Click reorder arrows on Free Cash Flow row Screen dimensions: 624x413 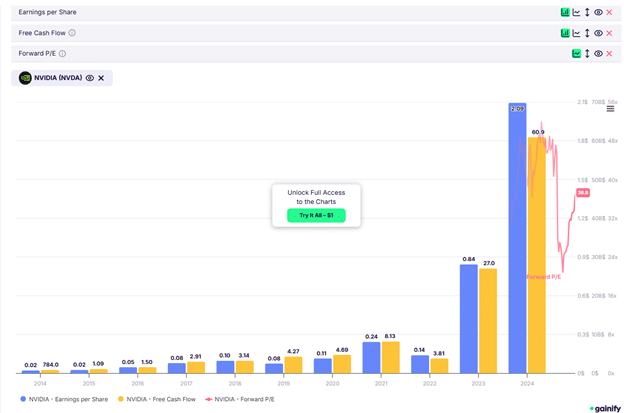click(587, 33)
